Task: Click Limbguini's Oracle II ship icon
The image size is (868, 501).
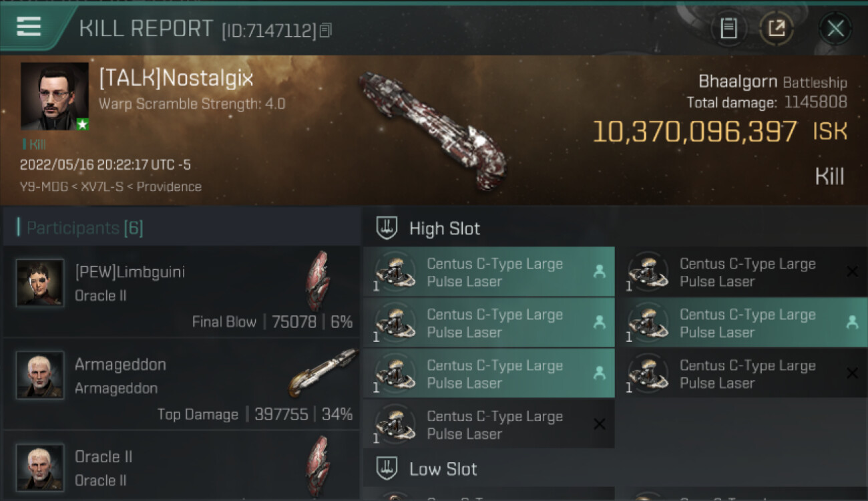Action: point(318,281)
